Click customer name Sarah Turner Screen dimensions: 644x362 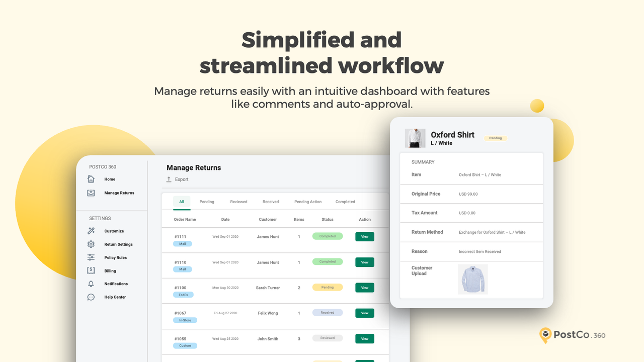click(x=268, y=288)
